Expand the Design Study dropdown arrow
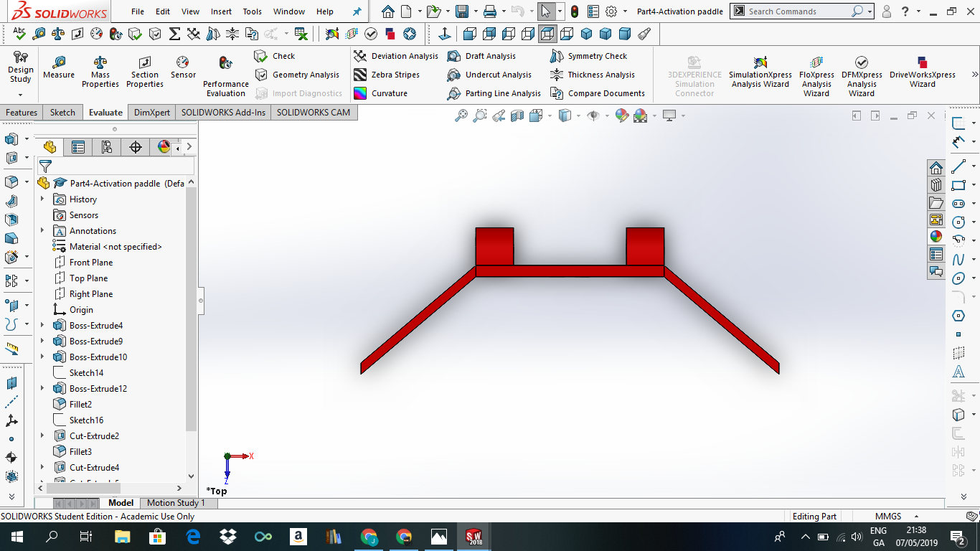Screen dimensions: 980x551 [20, 95]
